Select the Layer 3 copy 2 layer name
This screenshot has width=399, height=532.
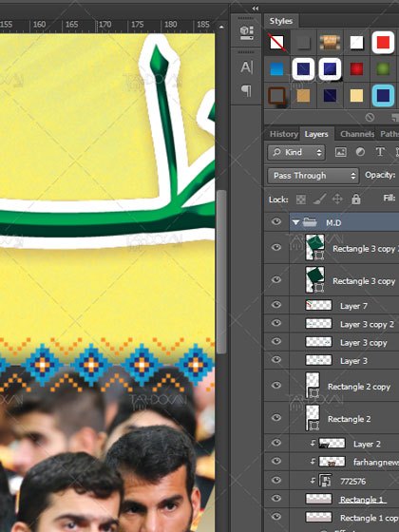click(x=367, y=324)
